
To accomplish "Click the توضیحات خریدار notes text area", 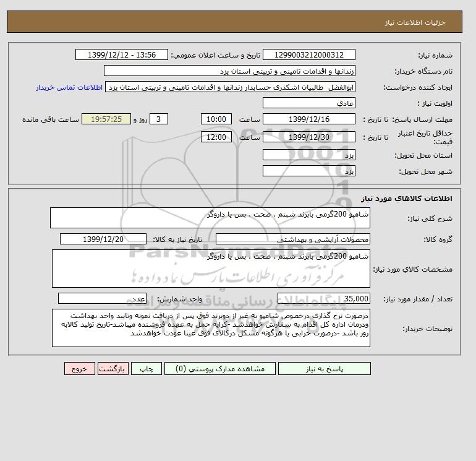I will pos(211,328).
